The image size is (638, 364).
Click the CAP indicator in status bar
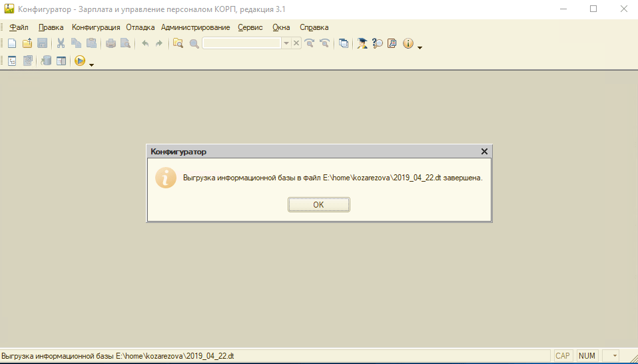pos(563,356)
